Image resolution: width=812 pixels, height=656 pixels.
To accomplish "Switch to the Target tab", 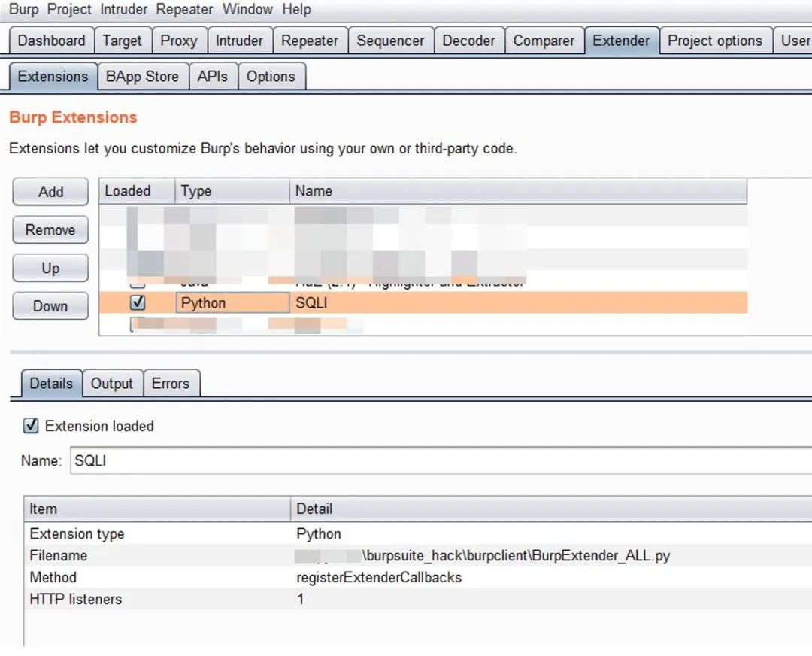I will (x=123, y=41).
